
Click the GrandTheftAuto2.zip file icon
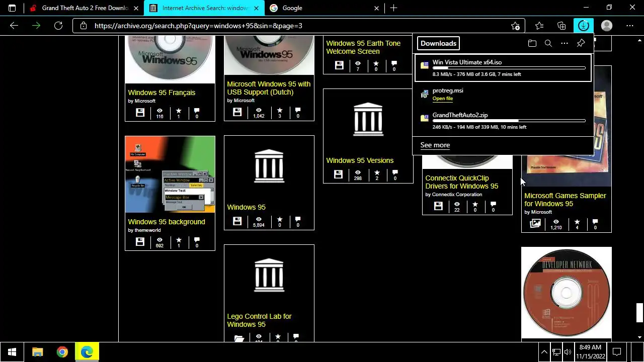425,118
